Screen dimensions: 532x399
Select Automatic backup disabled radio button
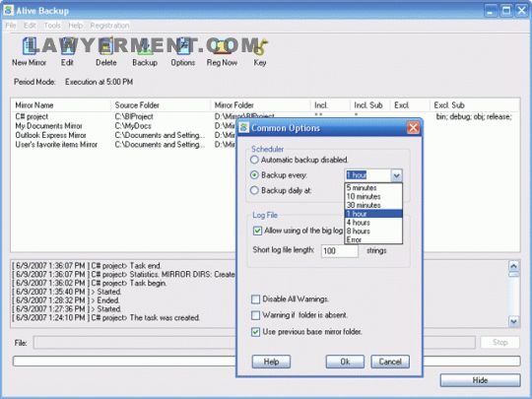[254, 160]
